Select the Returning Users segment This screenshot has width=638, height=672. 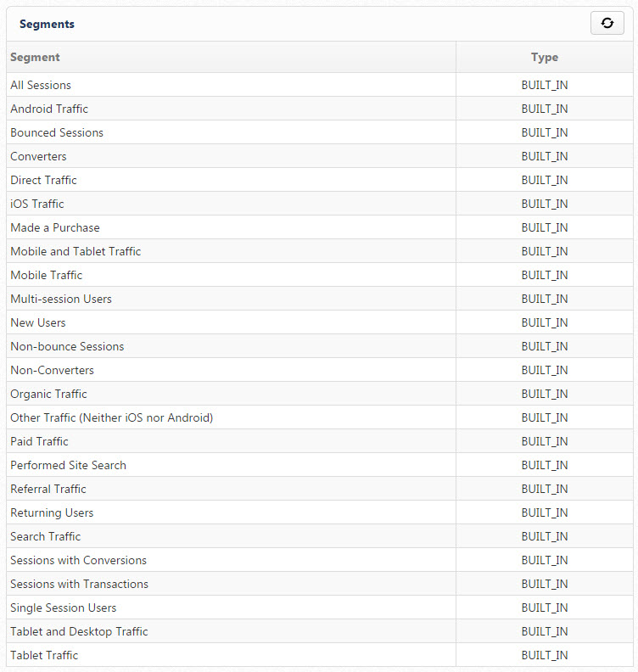52,512
